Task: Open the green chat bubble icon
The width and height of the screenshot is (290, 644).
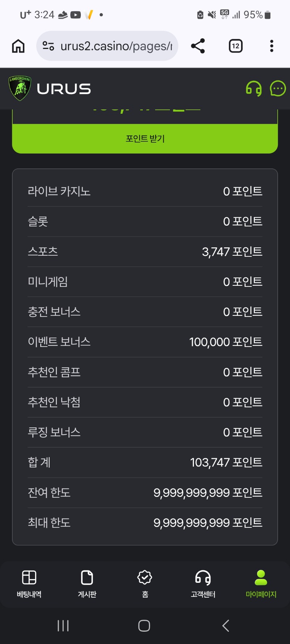Action: [278, 88]
